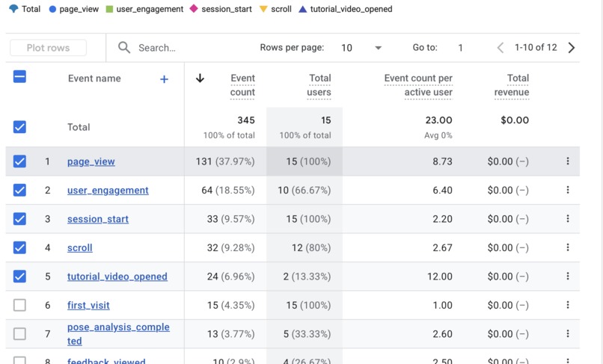Click the '131 (37.97%)' event count cell
The height and width of the screenshot is (364, 603).
[225, 161]
